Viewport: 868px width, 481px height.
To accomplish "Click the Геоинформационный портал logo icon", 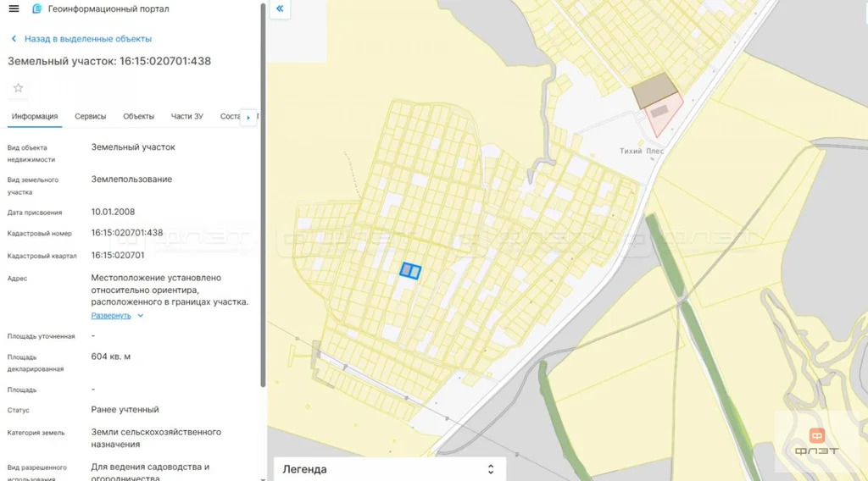I will [36, 8].
